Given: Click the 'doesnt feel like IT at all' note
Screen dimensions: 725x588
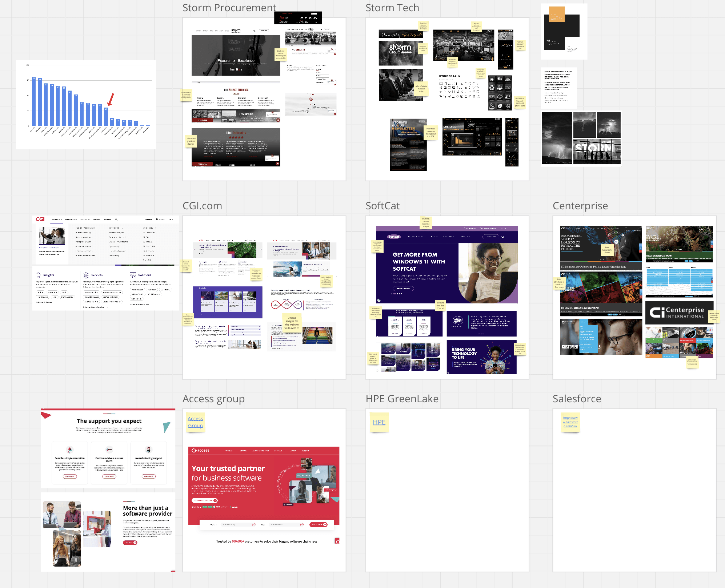Looking at the screenshot, I should pyautogui.click(x=440, y=305).
